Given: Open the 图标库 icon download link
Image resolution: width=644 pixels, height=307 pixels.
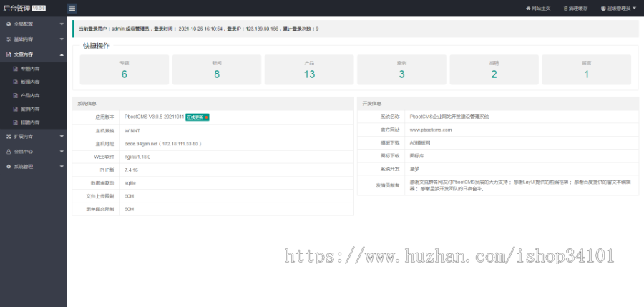Looking at the screenshot, I should [x=416, y=156].
